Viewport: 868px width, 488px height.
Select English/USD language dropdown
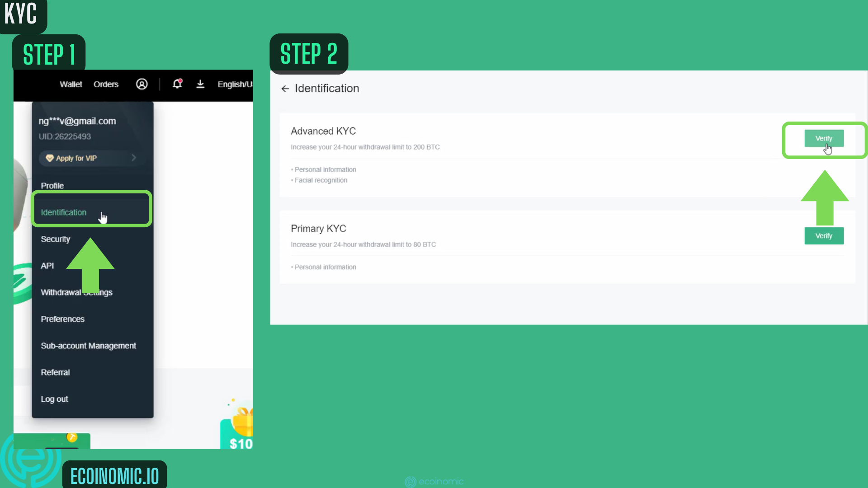click(235, 84)
